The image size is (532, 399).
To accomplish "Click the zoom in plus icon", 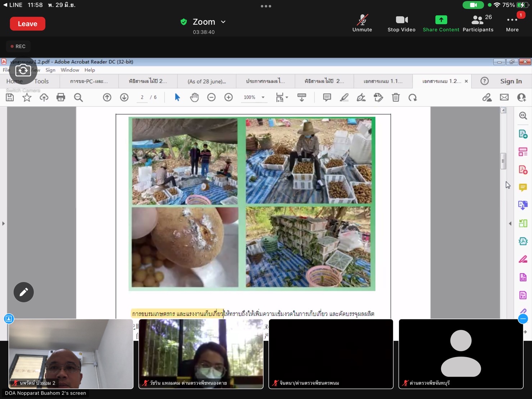I will [x=228, y=98].
